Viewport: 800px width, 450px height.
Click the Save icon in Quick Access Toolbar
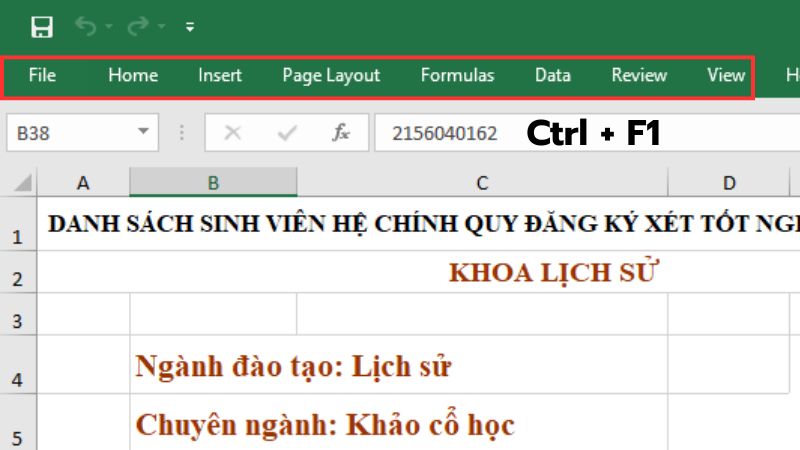[42, 27]
